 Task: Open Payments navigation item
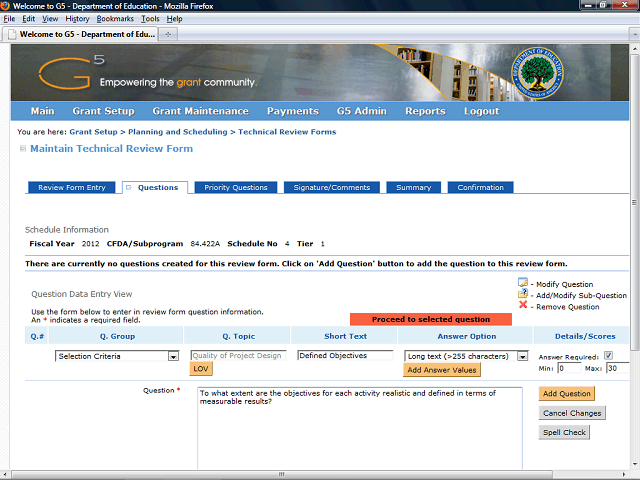[x=293, y=111]
